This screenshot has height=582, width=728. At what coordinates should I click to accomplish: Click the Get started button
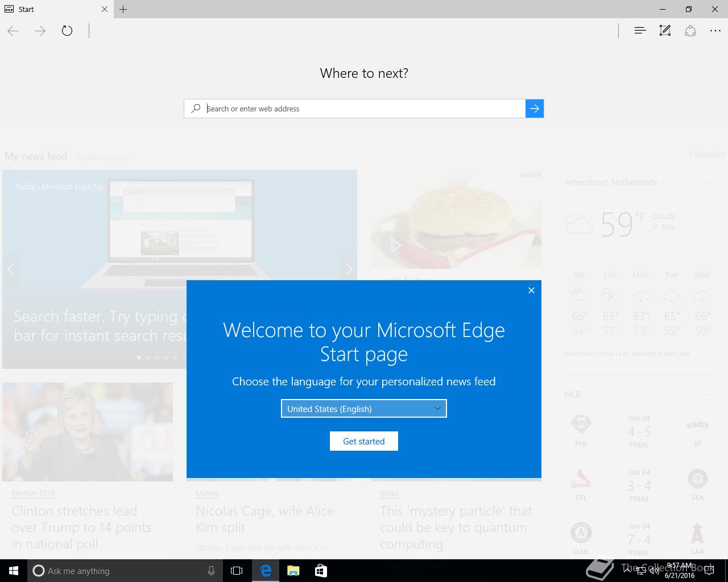(364, 441)
